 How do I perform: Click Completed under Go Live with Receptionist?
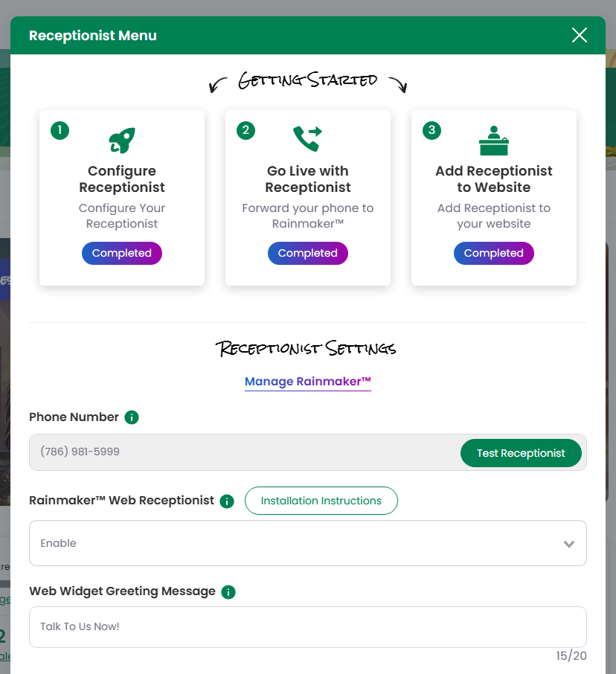point(308,253)
